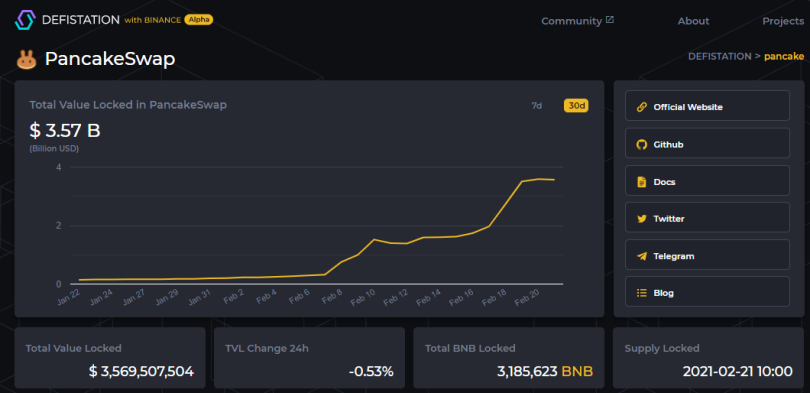Click the Telegram paper plane icon
Viewport: 810px width, 393px height.
pos(642,256)
